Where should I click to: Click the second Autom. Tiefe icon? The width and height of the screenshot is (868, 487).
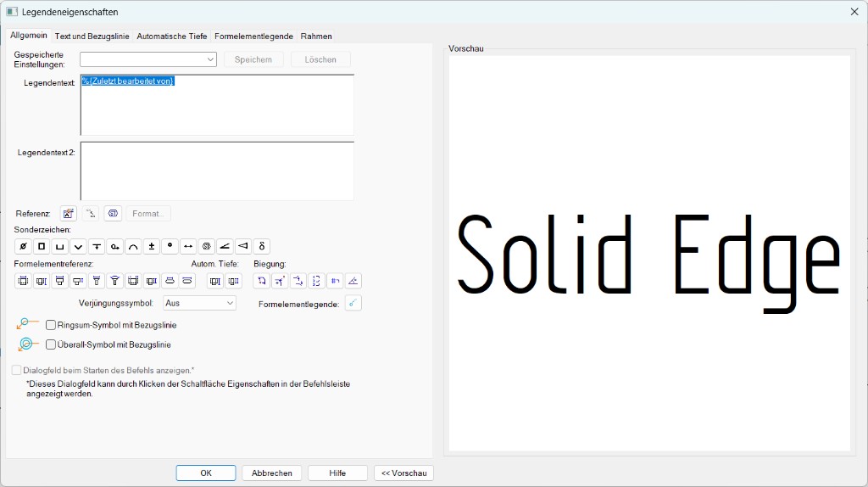click(x=234, y=281)
